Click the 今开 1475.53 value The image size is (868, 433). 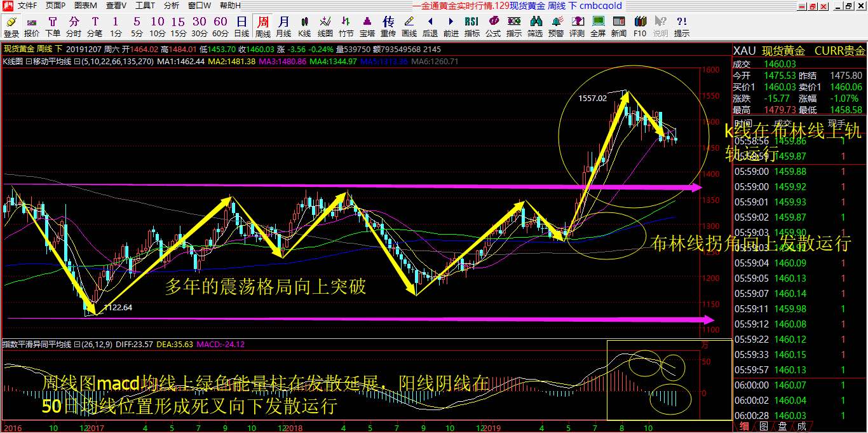pyautogui.click(x=782, y=76)
